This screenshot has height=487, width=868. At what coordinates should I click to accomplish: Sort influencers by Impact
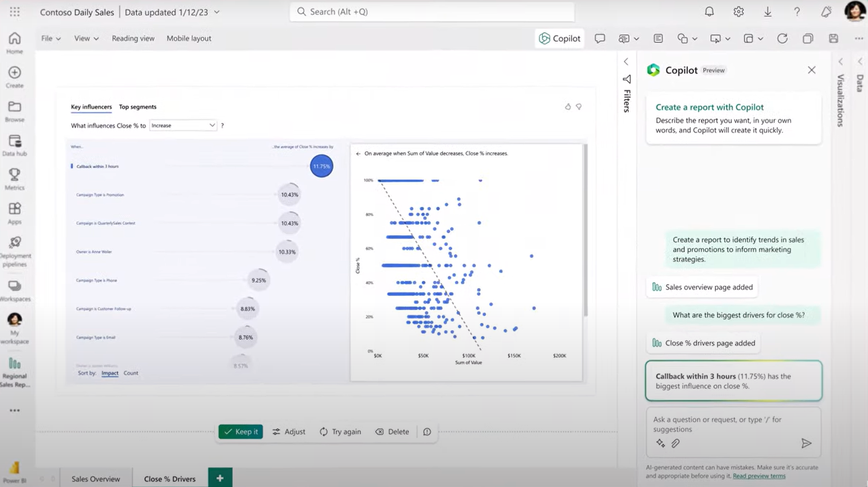(110, 373)
